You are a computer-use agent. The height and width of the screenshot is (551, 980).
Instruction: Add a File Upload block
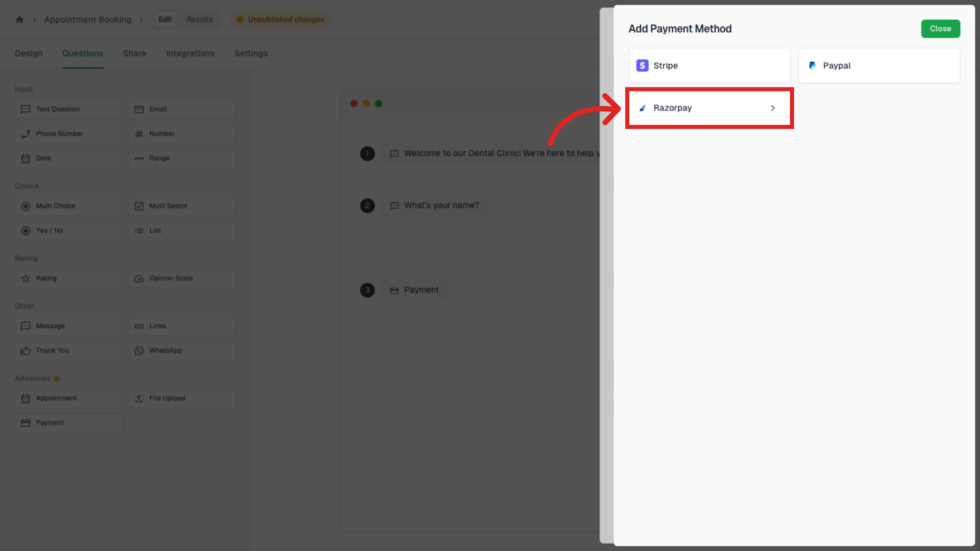point(182,398)
